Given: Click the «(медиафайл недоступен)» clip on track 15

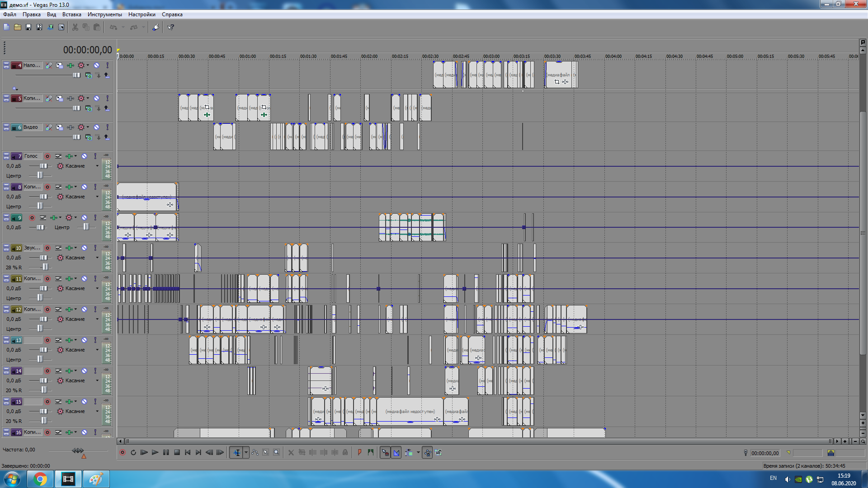Looking at the screenshot, I should tap(410, 411).
